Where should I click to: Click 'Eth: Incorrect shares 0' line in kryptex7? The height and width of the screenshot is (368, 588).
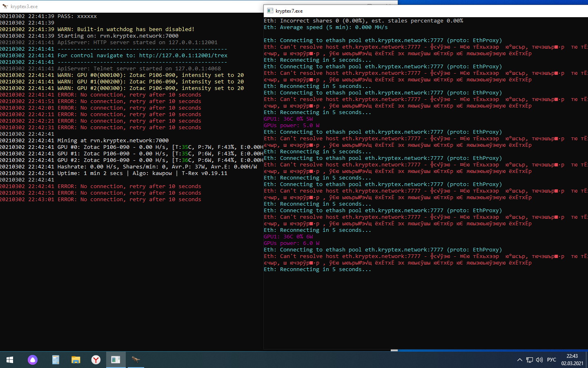click(x=363, y=21)
